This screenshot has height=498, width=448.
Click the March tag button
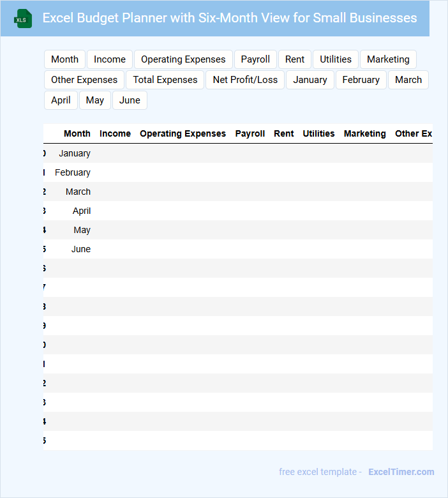point(408,80)
